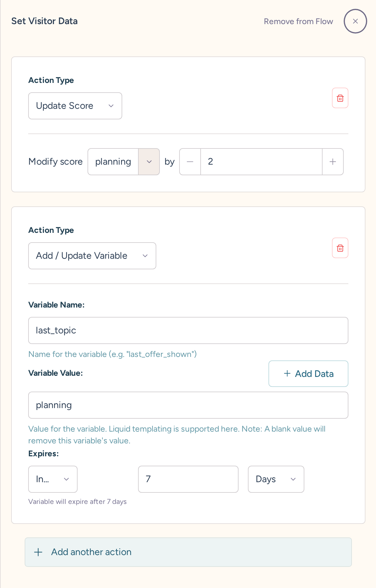This screenshot has height=588, width=376.
Task: Click Remove from Flow link
Action: click(x=298, y=21)
